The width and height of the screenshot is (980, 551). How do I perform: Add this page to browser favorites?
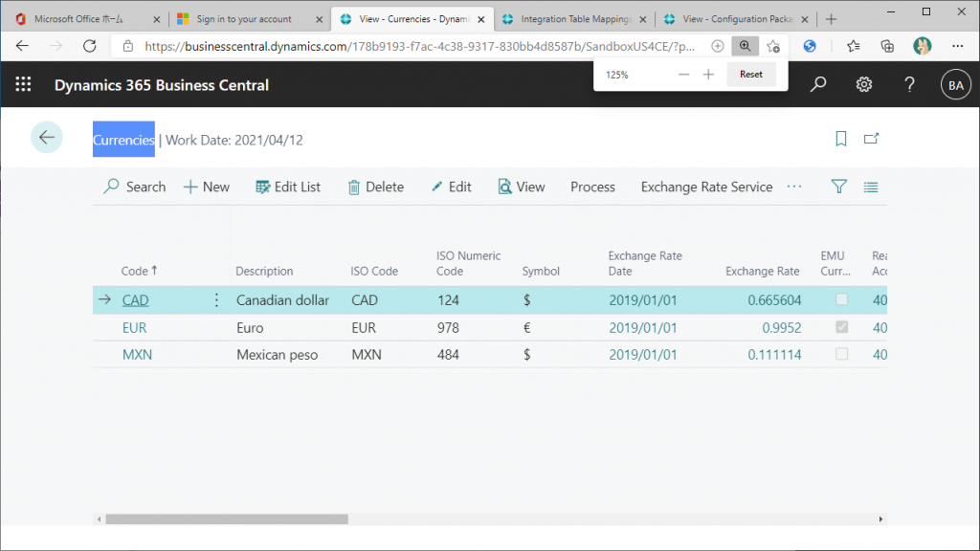773,46
